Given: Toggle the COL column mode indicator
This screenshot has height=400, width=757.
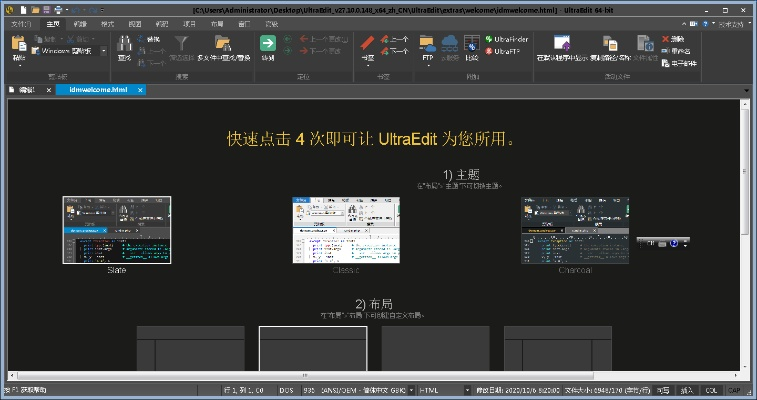Looking at the screenshot, I should [x=712, y=390].
